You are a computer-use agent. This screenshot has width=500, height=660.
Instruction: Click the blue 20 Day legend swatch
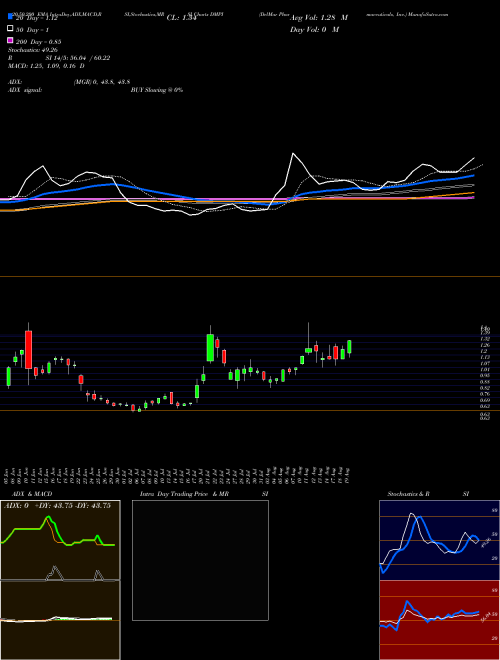(10, 17)
